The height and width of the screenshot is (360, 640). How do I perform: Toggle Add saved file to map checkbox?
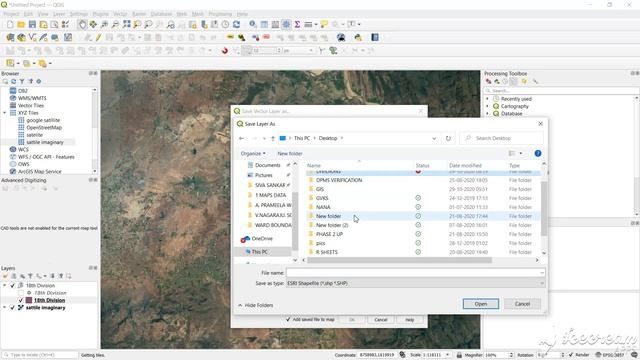[x=288, y=320]
